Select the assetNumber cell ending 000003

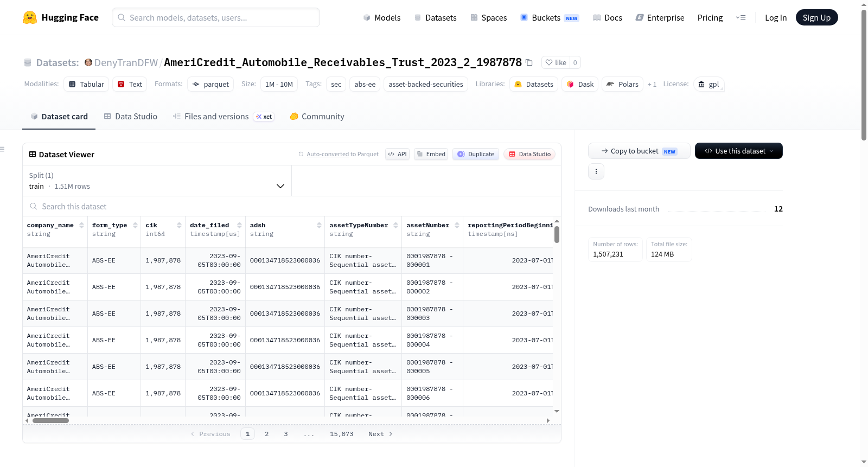coord(432,314)
